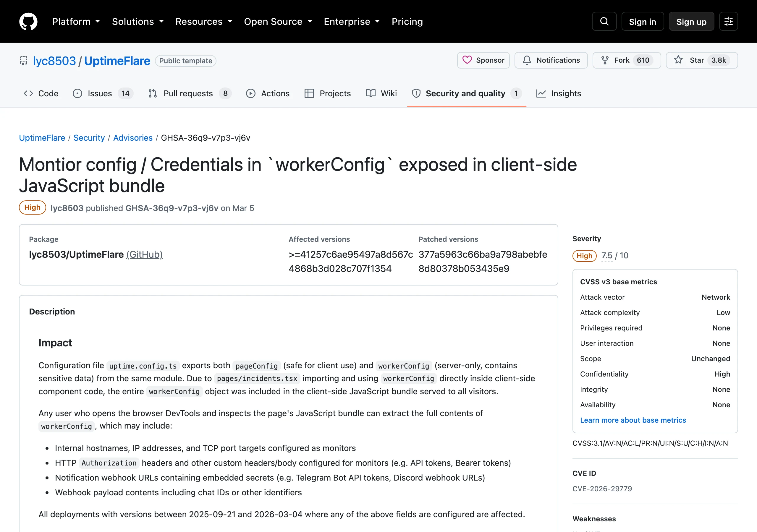Click the search magnifier icon
The height and width of the screenshot is (532, 757).
click(x=604, y=21)
